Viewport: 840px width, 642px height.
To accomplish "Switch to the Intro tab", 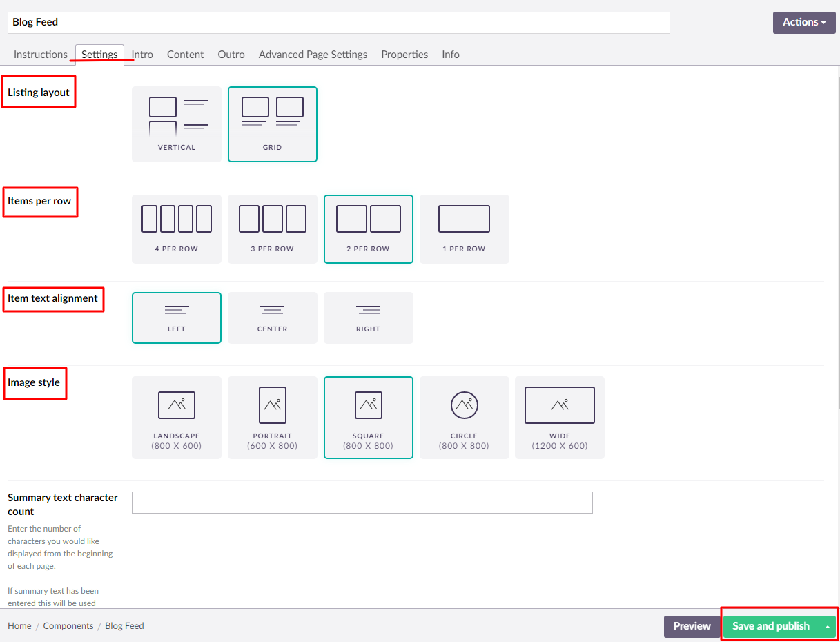I will point(142,55).
